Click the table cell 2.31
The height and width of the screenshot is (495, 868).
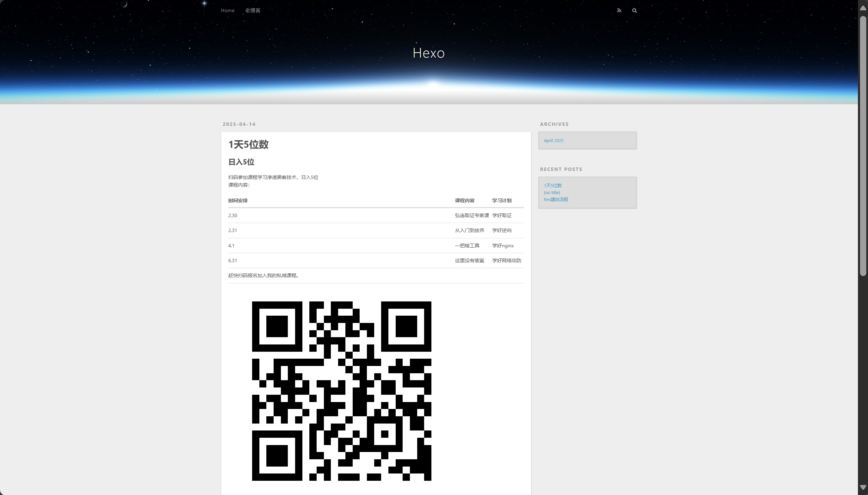click(233, 230)
